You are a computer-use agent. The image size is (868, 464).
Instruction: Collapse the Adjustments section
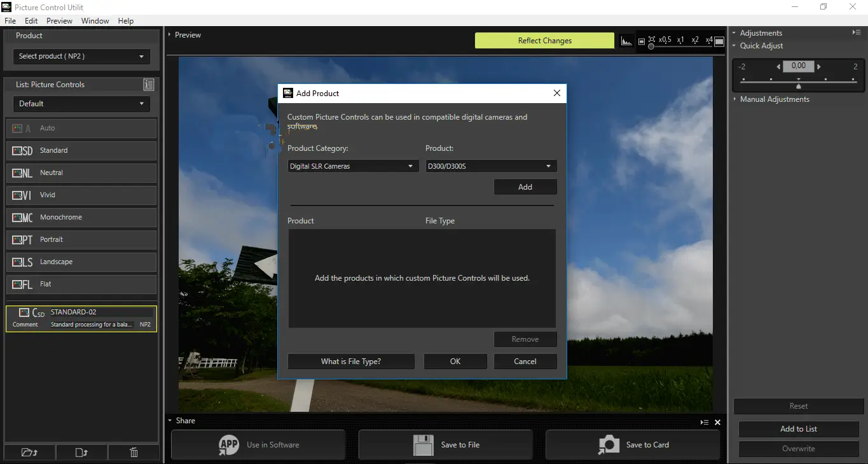[734, 33]
